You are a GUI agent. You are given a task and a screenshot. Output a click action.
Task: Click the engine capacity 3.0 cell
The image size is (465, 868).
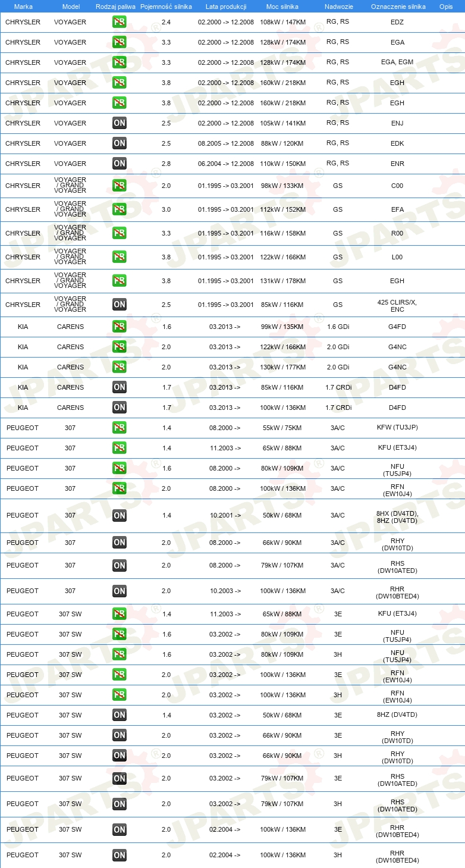point(166,209)
